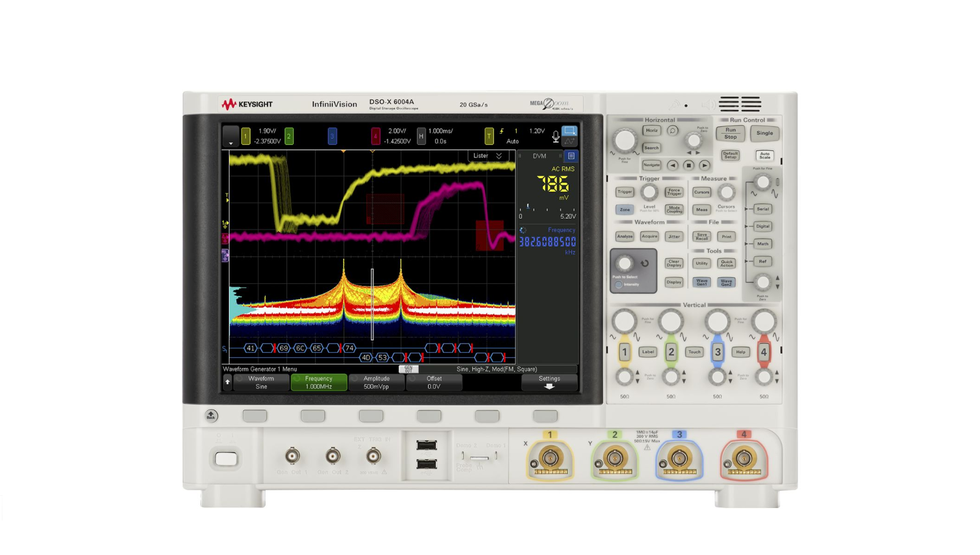This screenshot has height=555, width=980.
Task: Expand Settings softkey submenu
Action: pos(549,382)
